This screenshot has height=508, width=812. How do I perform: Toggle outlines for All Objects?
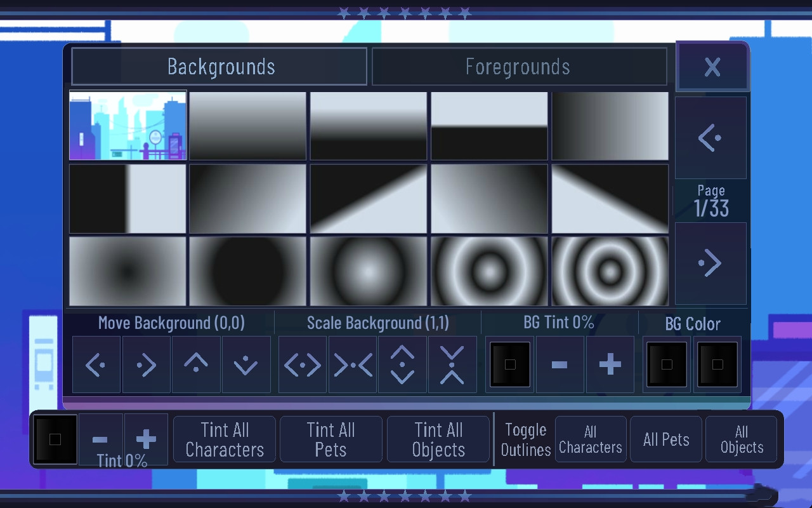(x=741, y=439)
